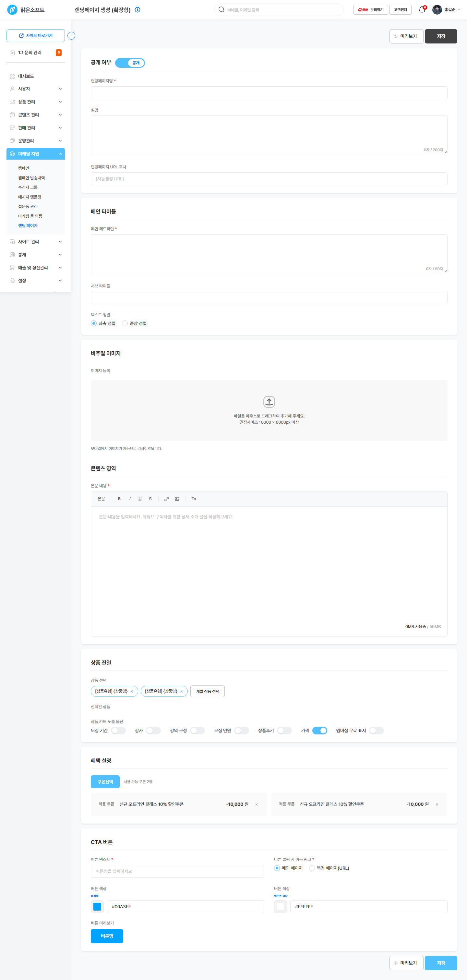Expand the 사이트 관리 menu chevron

tap(60, 242)
